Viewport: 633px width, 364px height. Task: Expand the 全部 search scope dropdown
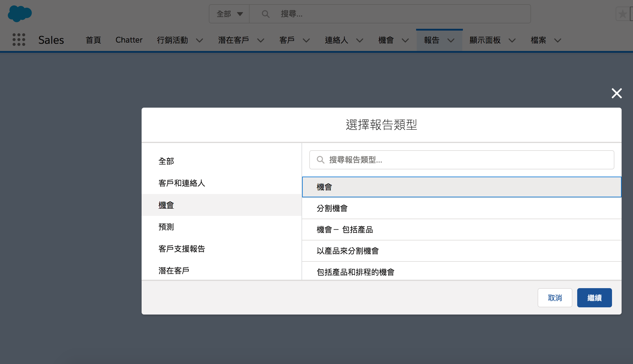229,14
